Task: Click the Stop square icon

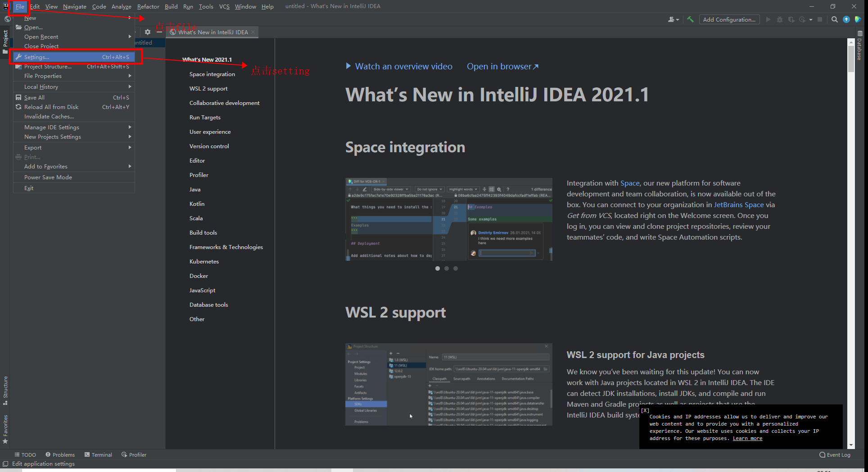Action: click(820, 19)
